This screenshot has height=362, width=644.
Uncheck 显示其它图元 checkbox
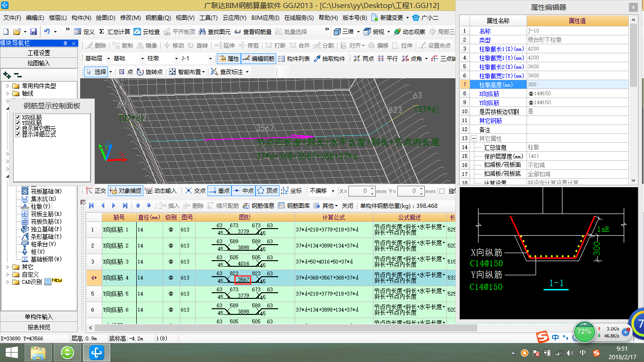pyautogui.click(x=18, y=129)
